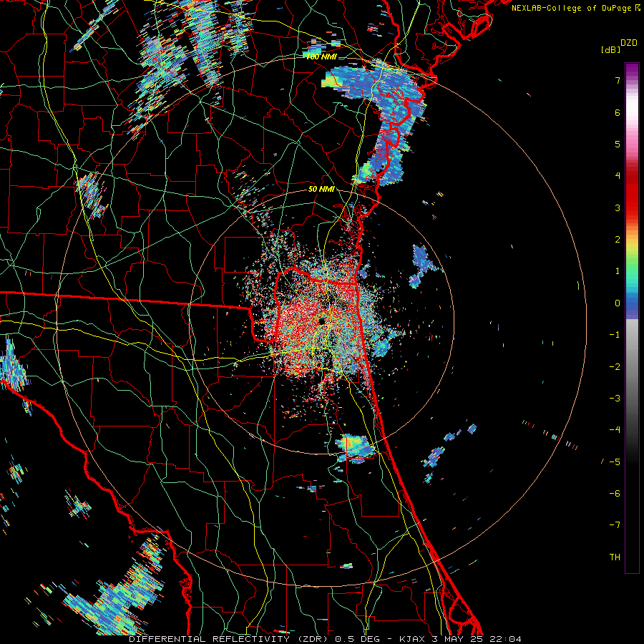Viewport: 644px width, 644px height.
Task: Click the 50 NMI range ring label
Action: [x=321, y=190]
